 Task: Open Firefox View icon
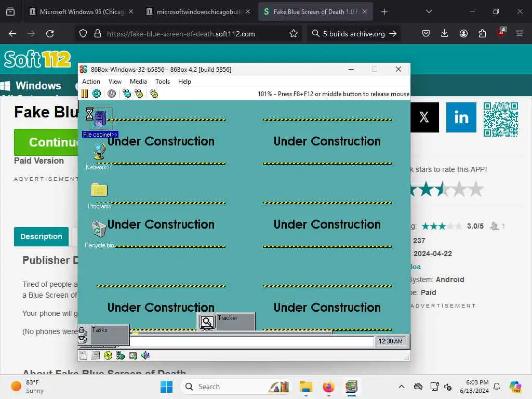(10, 12)
